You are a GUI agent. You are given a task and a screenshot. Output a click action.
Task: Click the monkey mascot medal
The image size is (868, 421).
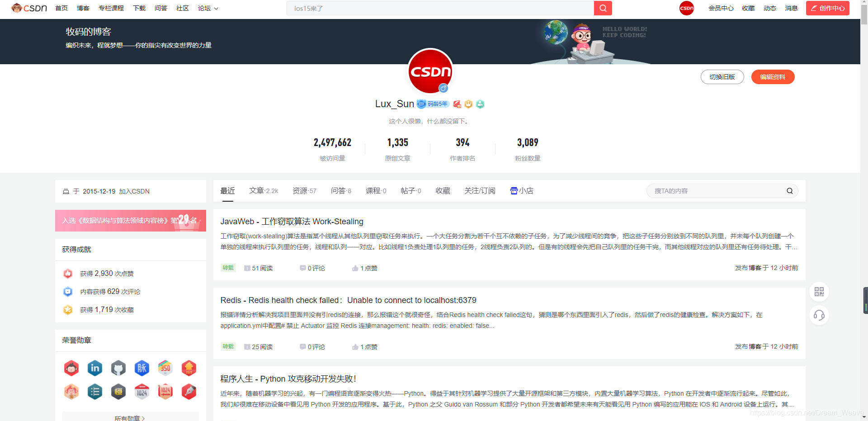[71, 368]
